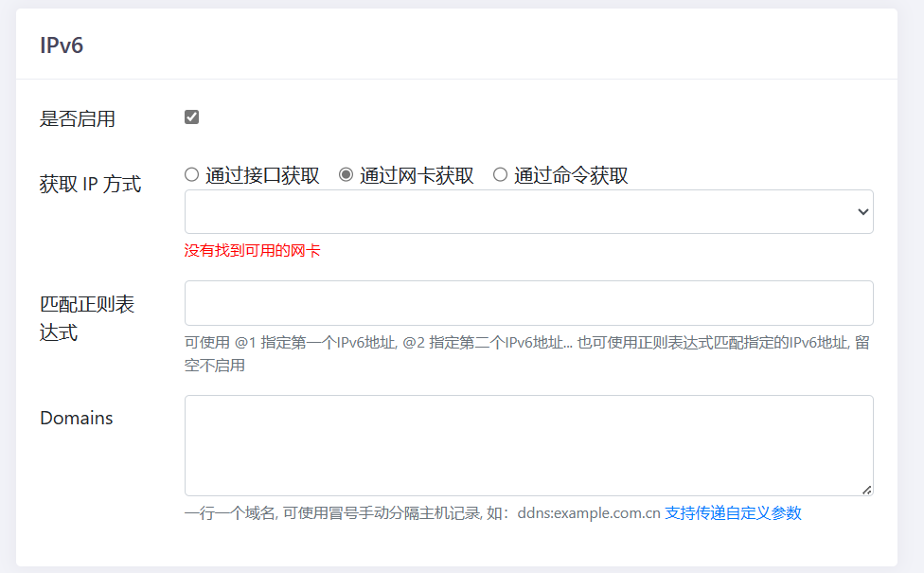Grab the Domains textarea resize handle
This screenshot has width=924, height=573.
point(866,490)
